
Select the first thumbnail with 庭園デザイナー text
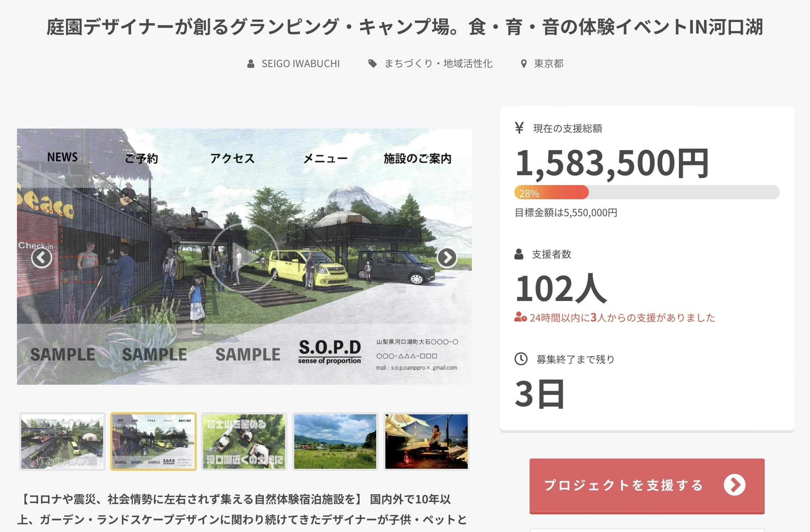(x=62, y=441)
